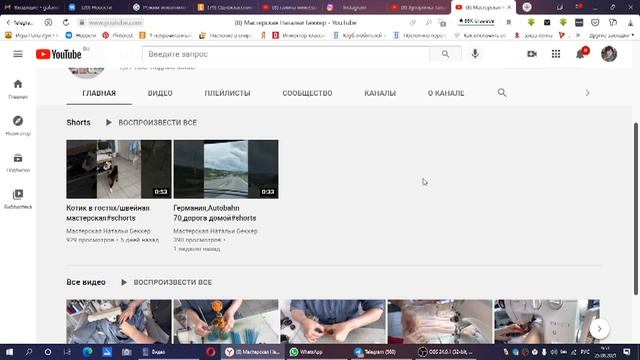Viewport: 640px width, 360px height.
Task: Open the YouTube hamburger guide menu
Action: click(x=18, y=54)
